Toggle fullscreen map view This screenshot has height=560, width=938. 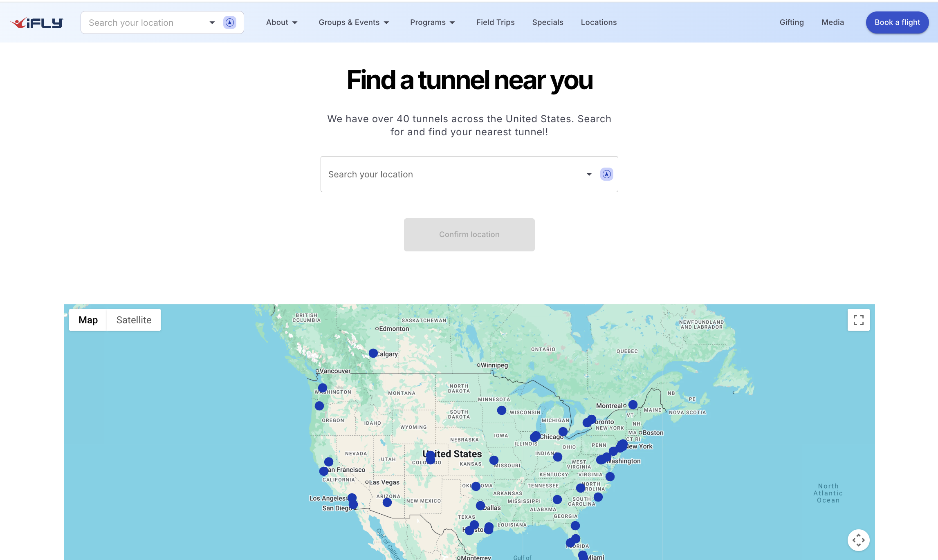click(x=858, y=320)
